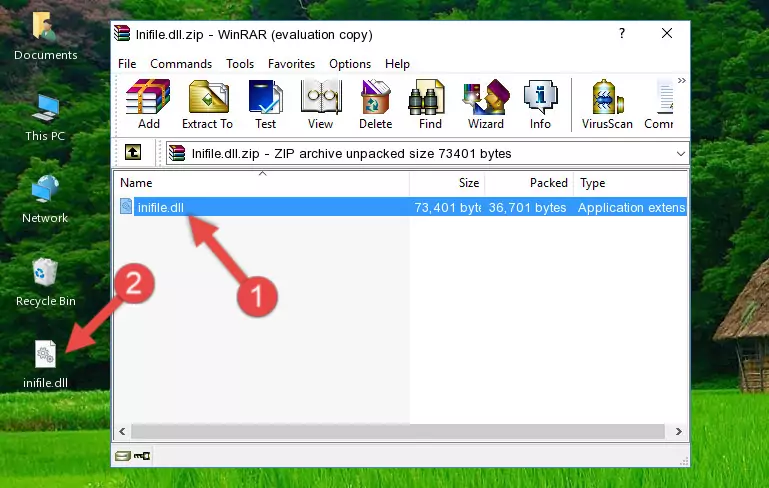Select the Network desktop icon

(45, 200)
